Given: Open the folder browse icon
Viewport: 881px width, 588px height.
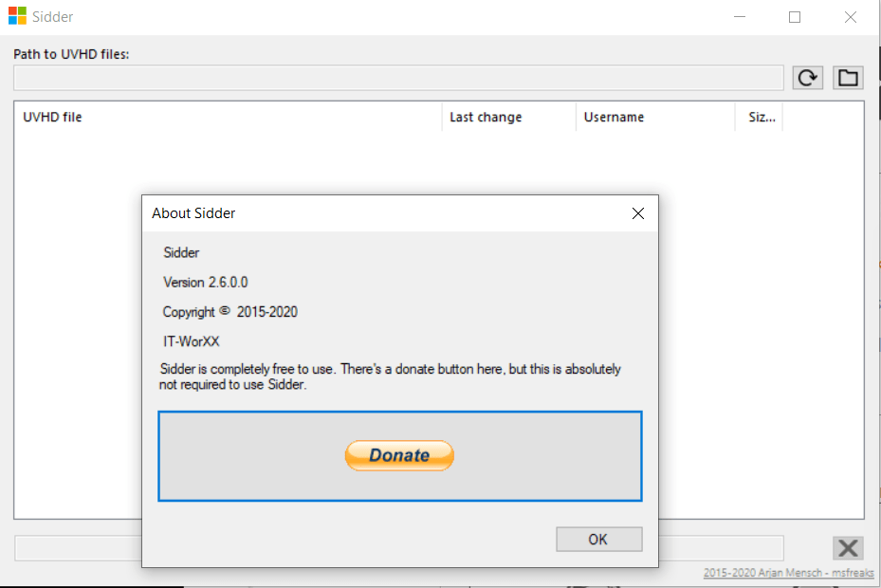Looking at the screenshot, I should (x=848, y=78).
